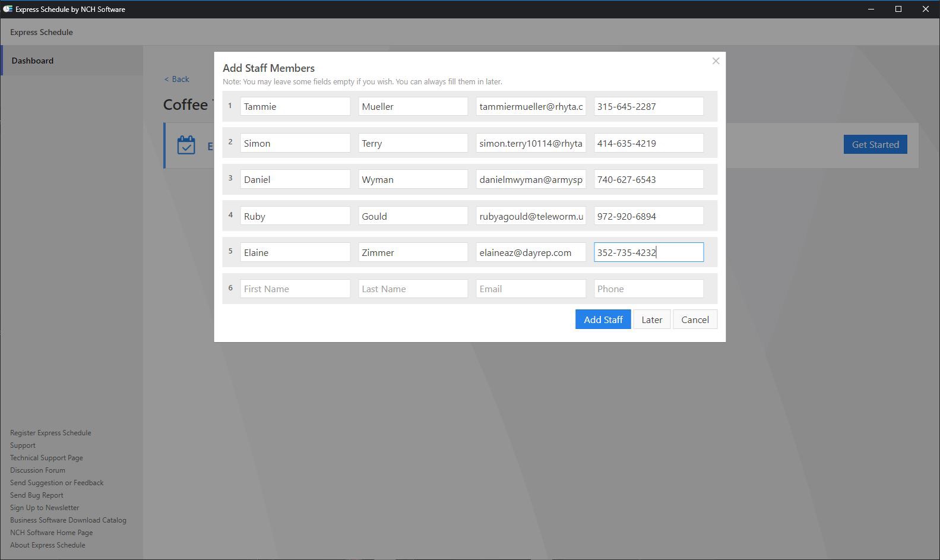This screenshot has height=560, width=940.
Task: Edit first name field containing Elaine
Action: pyautogui.click(x=295, y=252)
